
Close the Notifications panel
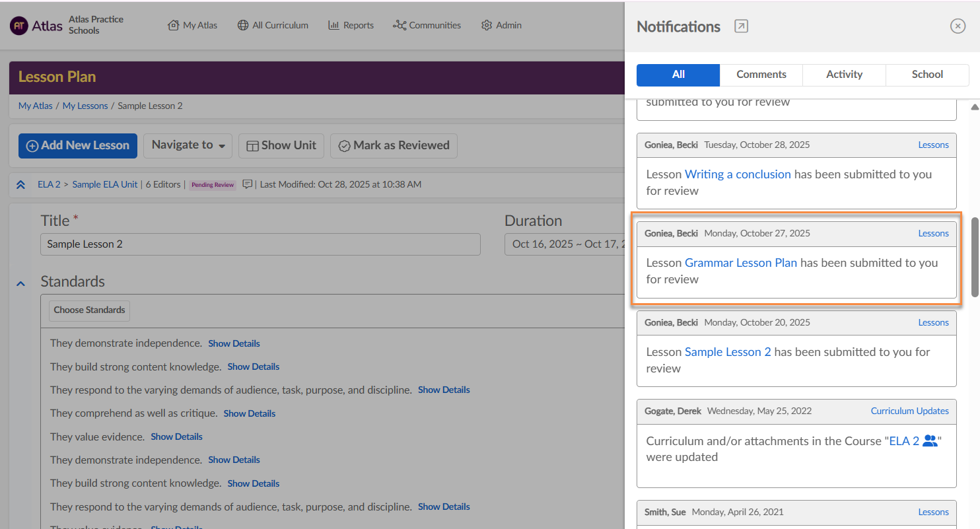[957, 26]
